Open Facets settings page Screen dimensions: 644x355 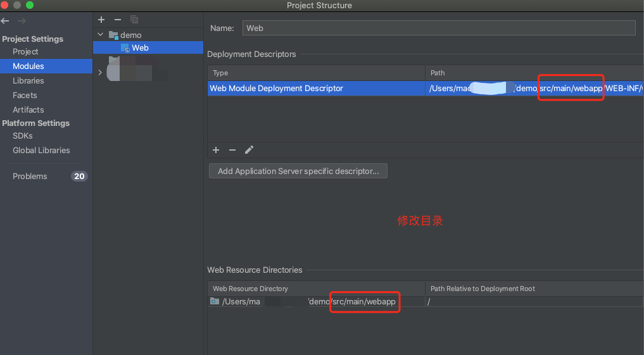(25, 95)
